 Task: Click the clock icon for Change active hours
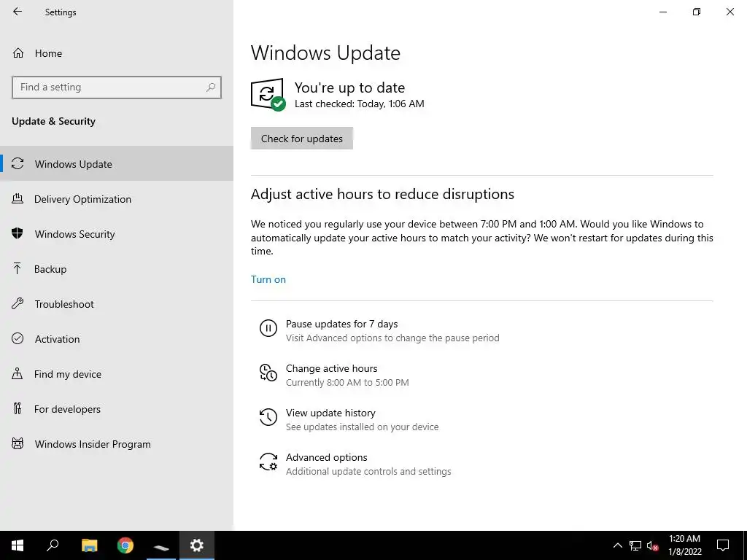pos(268,373)
